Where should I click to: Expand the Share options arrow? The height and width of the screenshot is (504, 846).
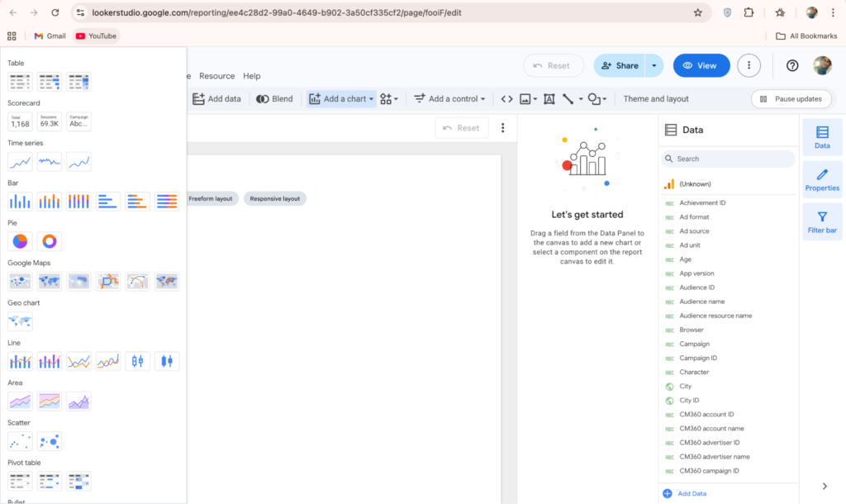pos(655,65)
